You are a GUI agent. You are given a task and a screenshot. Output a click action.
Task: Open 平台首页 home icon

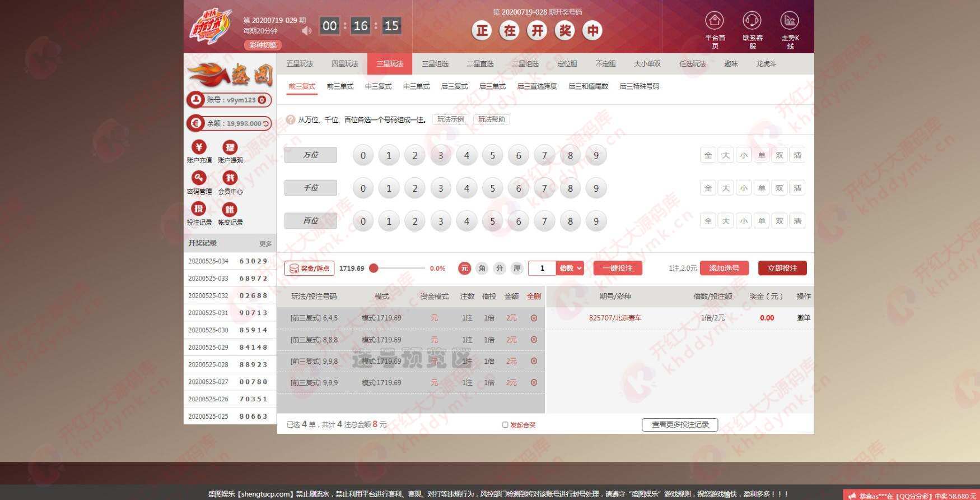click(x=714, y=21)
